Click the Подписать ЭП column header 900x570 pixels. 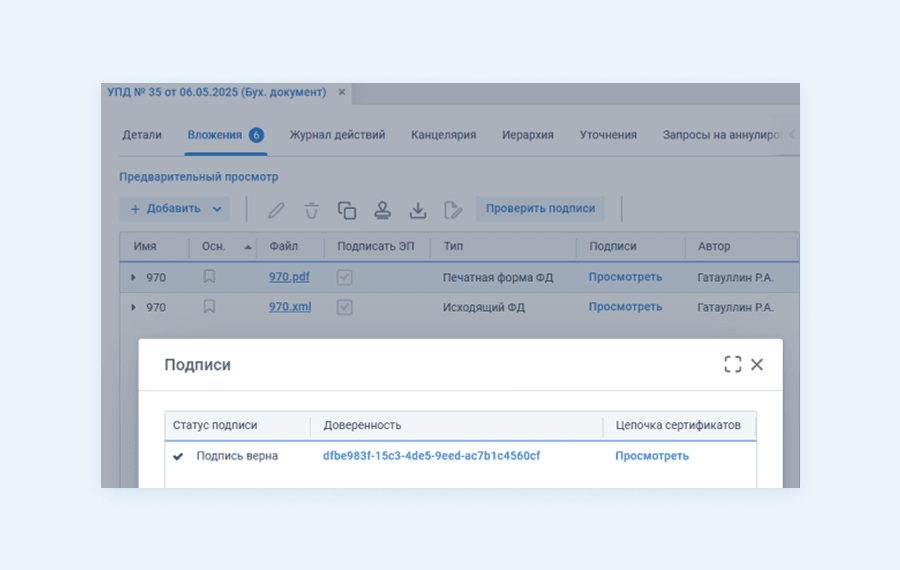pyautogui.click(x=375, y=246)
